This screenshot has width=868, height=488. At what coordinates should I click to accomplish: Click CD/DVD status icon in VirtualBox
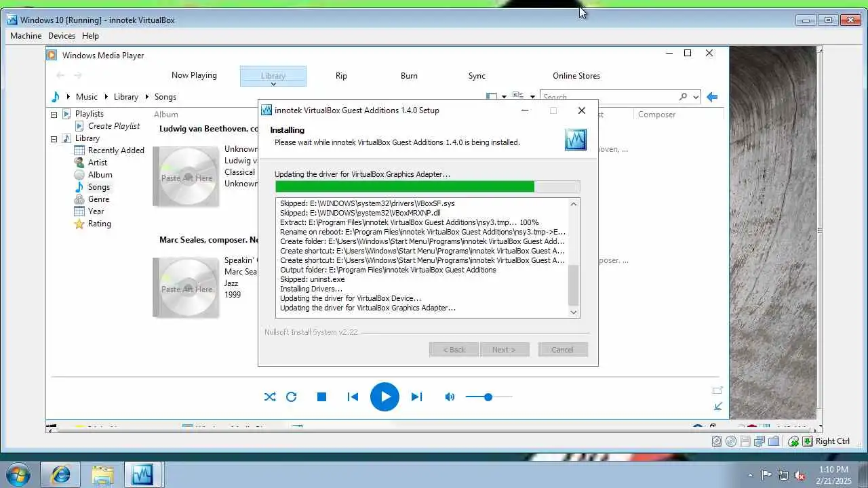731,441
